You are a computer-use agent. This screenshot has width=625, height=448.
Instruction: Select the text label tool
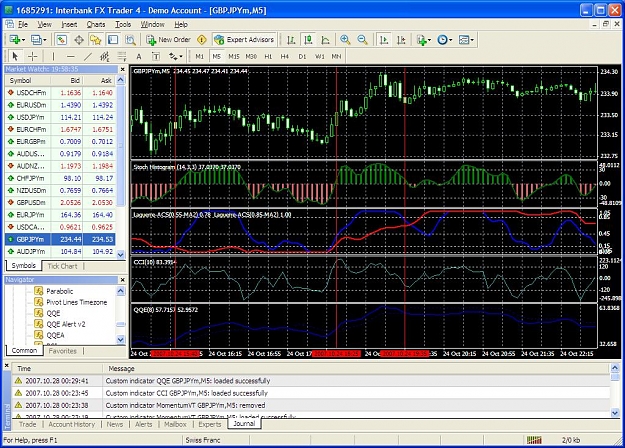coord(139,57)
